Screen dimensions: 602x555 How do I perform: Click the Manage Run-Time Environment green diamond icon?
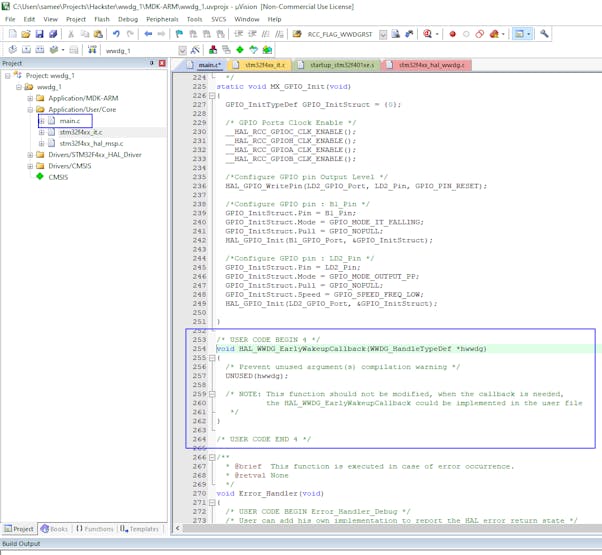(x=240, y=50)
